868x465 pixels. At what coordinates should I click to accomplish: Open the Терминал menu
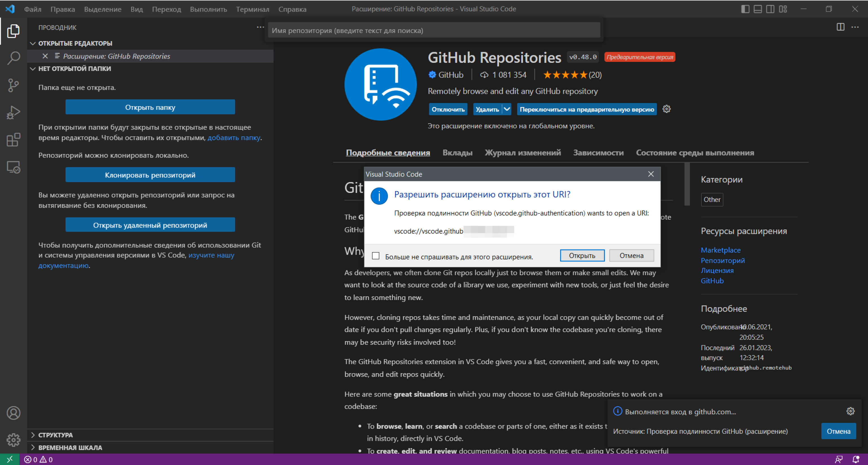click(253, 9)
